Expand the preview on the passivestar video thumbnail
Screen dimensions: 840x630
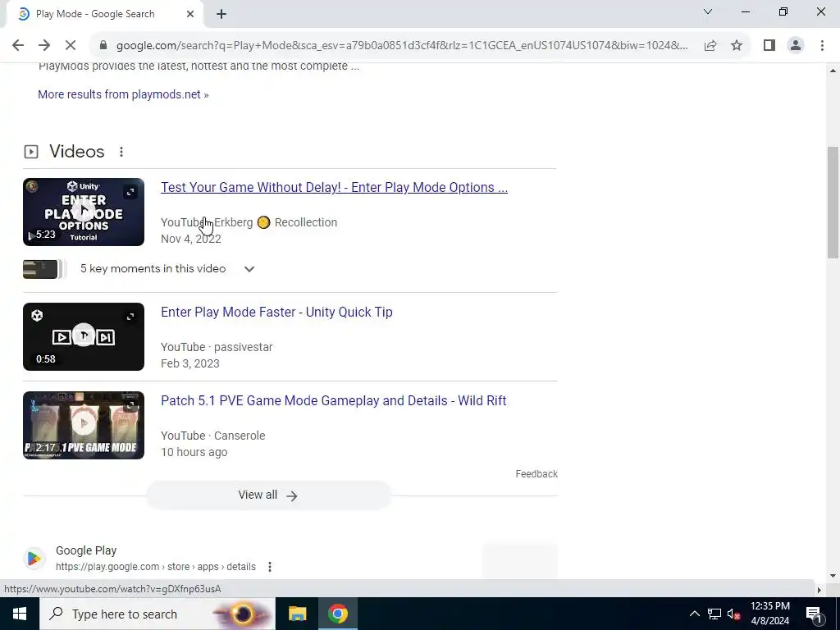[x=130, y=317]
